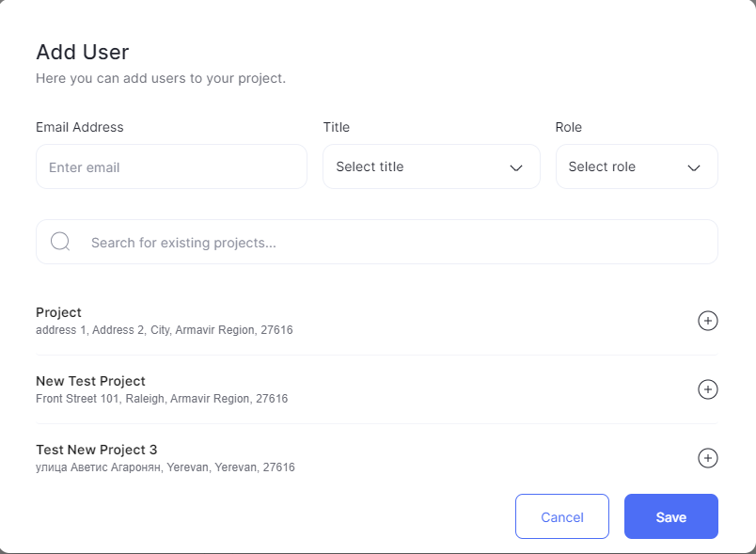Click the Email Address field label

[x=80, y=127]
